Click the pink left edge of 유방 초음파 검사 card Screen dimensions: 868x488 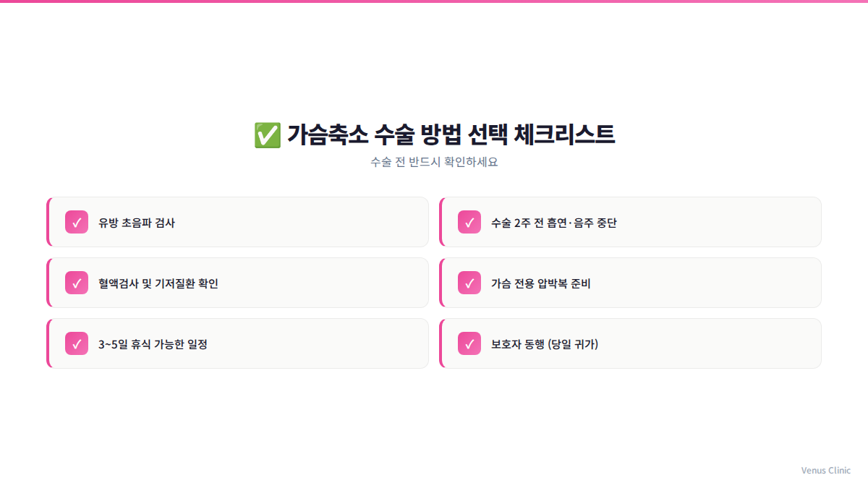pyautogui.click(x=48, y=222)
